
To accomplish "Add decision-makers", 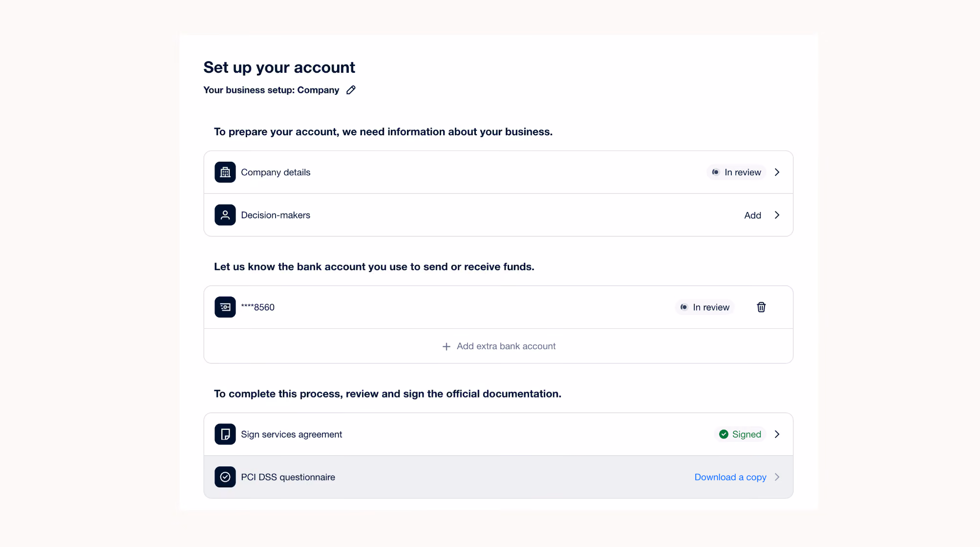I will [752, 215].
